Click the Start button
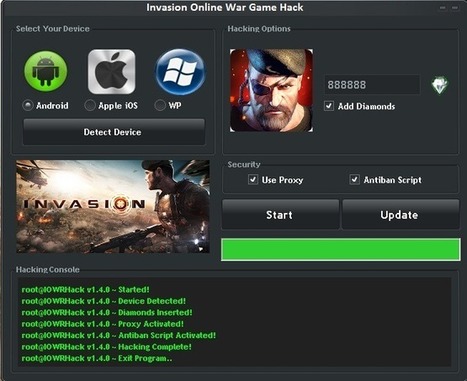Image resolution: width=467 pixels, height=381 pixels. 280,215
